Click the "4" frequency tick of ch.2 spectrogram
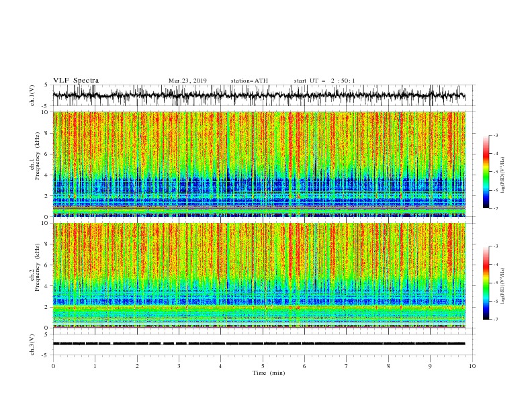This screenshot has height=411, width=532. pyautogui.click(x=47, y=286)
